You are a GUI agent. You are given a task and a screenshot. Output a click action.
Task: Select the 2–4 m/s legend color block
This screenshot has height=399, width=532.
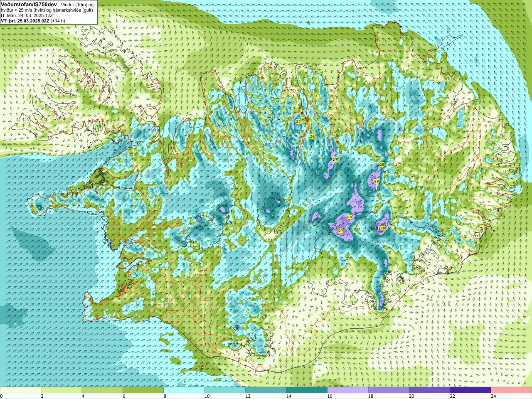pyautogui.click(x=62, y=390)
